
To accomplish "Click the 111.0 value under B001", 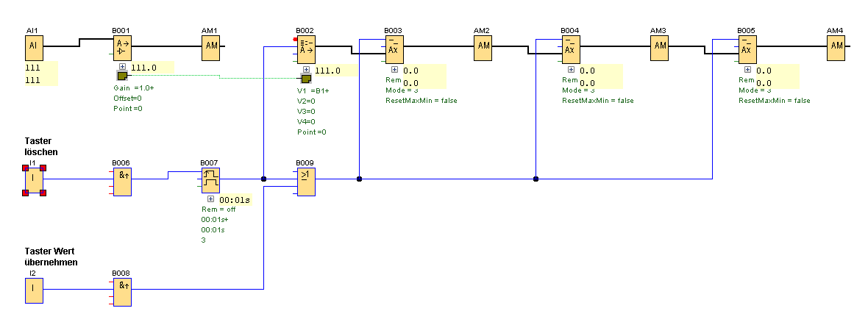I will (x=144, y=68).
